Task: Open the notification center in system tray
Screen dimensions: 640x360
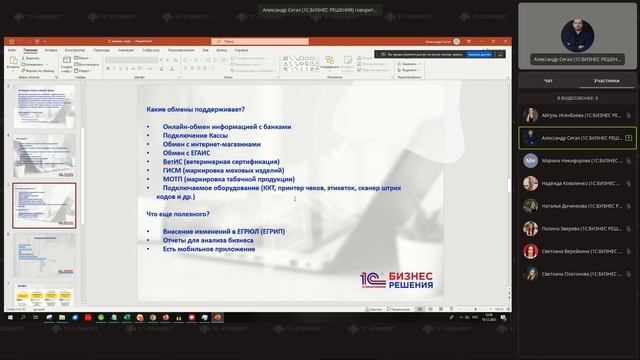Action: 504,318
